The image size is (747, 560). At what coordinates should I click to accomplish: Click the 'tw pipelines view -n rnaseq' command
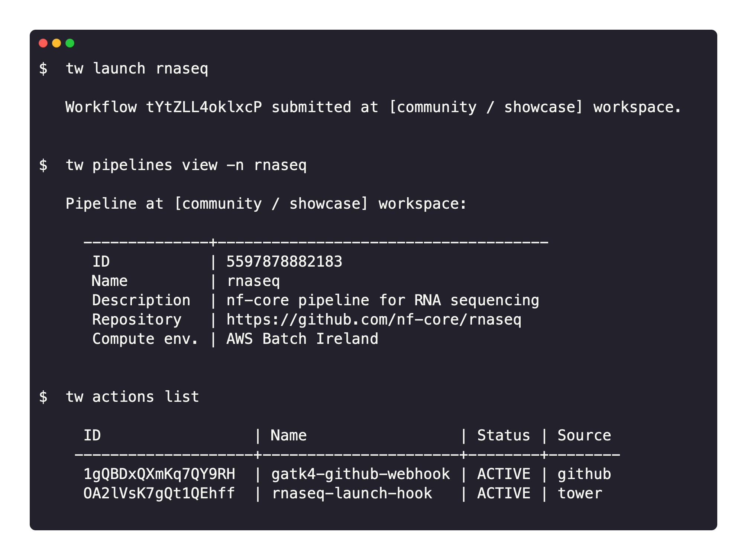pyautogui.click(x=186, y=165)
